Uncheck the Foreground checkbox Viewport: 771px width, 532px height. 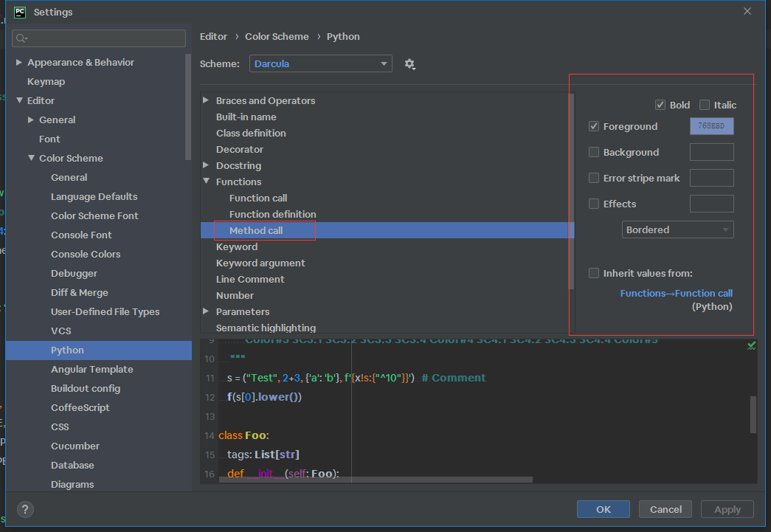coord(594,126)
